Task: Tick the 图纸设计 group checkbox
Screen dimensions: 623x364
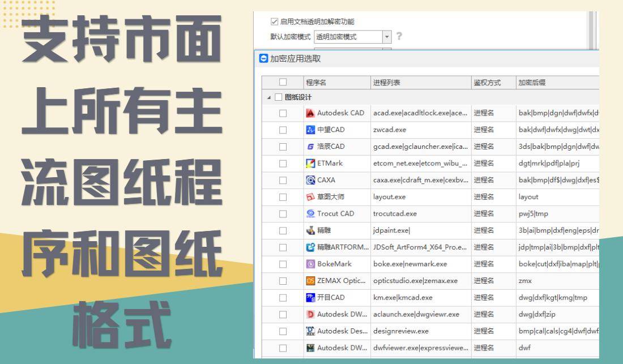Action: 278,97
